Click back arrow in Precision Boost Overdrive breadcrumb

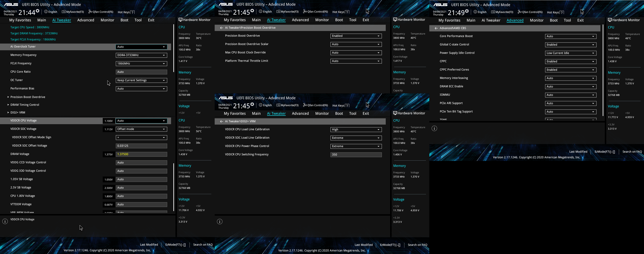pyautogui.click(x=221, y=28)
